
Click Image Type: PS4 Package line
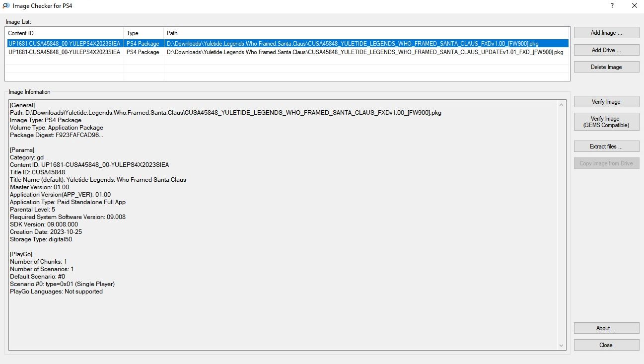pos(46,120)
